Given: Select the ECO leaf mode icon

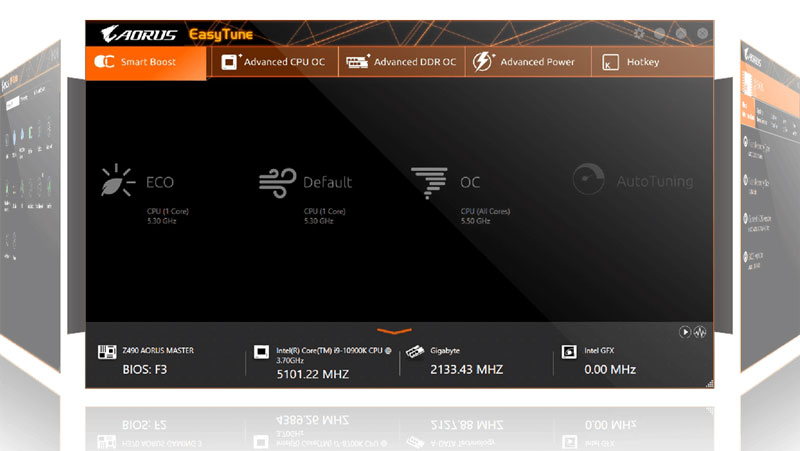Looking at the screenshot, I should [117, 181].
